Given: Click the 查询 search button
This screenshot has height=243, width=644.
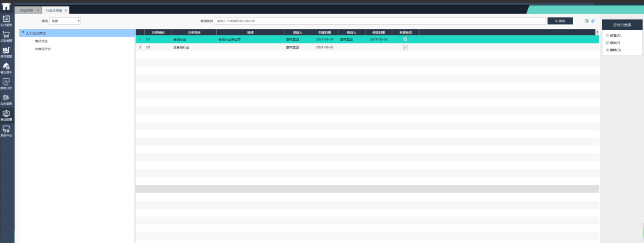Looking at the screenshot, I should [x=560, y=21].
